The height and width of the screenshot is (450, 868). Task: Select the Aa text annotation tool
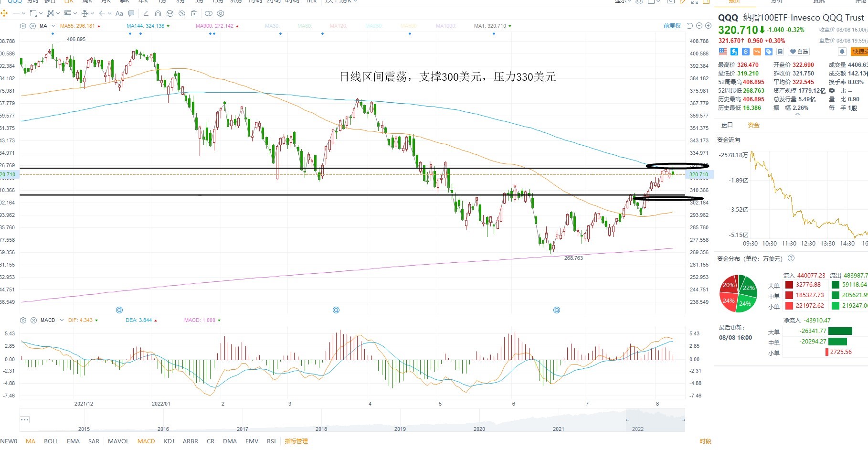click(119, 13)
